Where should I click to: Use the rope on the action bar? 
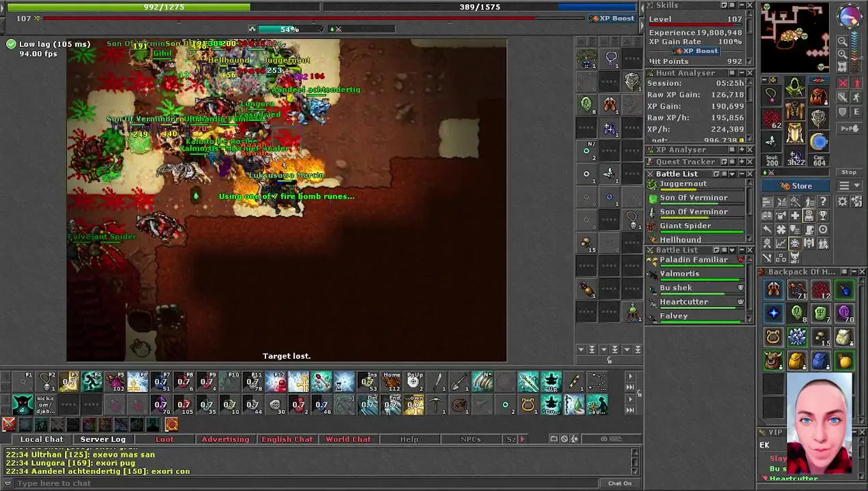pyautogui.click(x=460, y=405)
